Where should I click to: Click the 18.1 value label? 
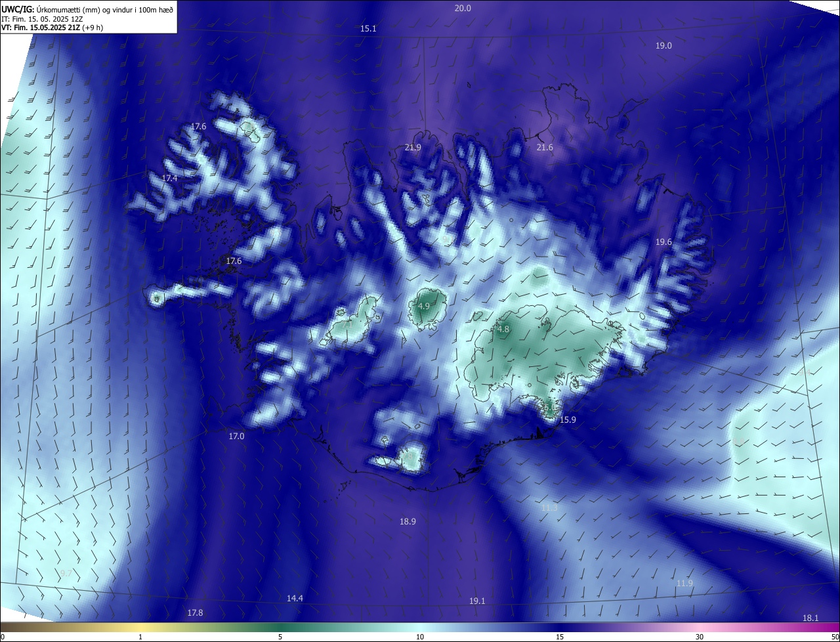[x=810, y=618]
